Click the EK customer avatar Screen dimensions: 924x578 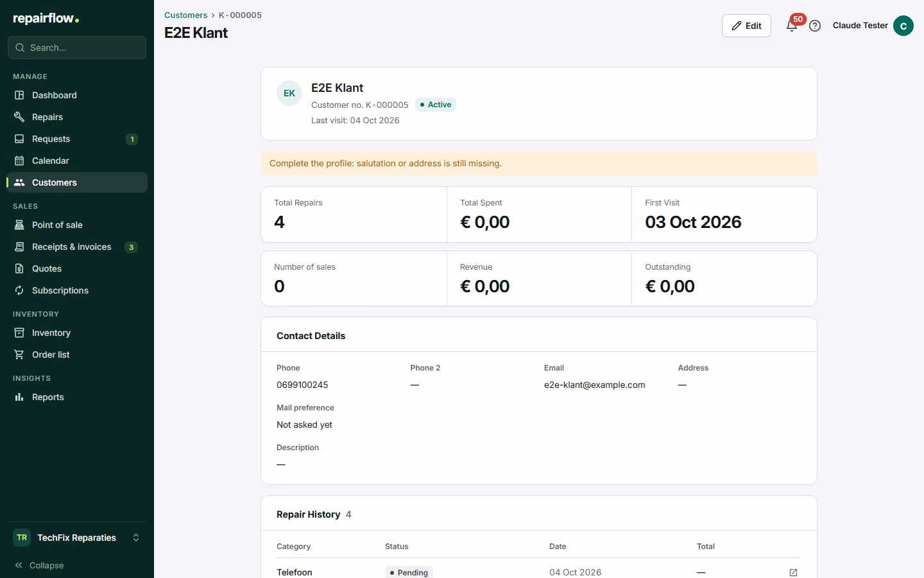[289, 93]
